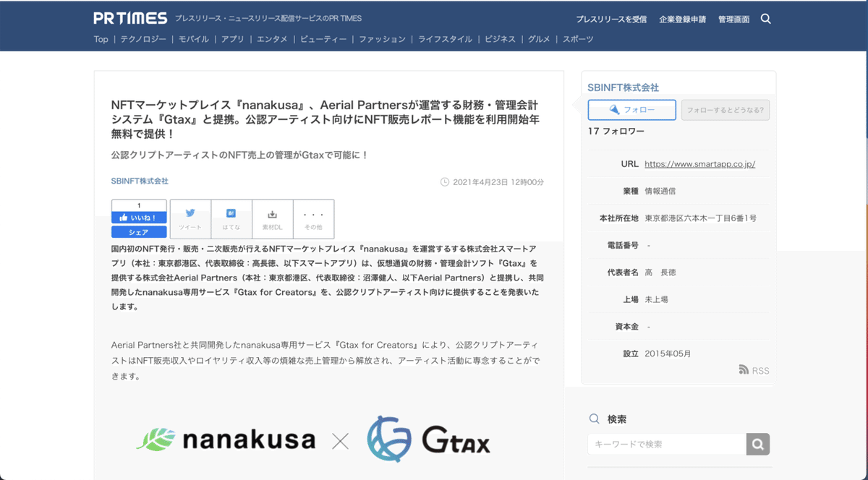Click the Facebook いいね! thumbs-up button
The width and height of the screenshot is (868, 480).
point(139,218)
